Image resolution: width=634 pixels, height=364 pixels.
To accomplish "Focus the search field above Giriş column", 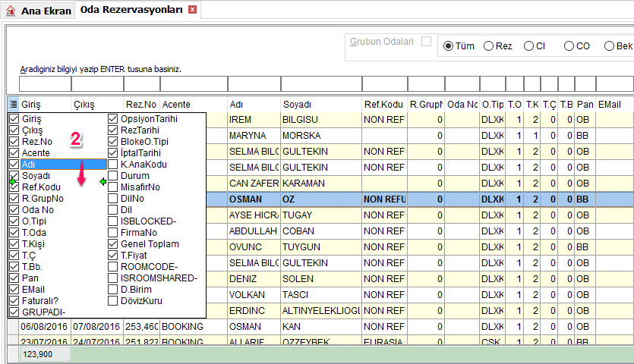I will [x=45, y=84].
